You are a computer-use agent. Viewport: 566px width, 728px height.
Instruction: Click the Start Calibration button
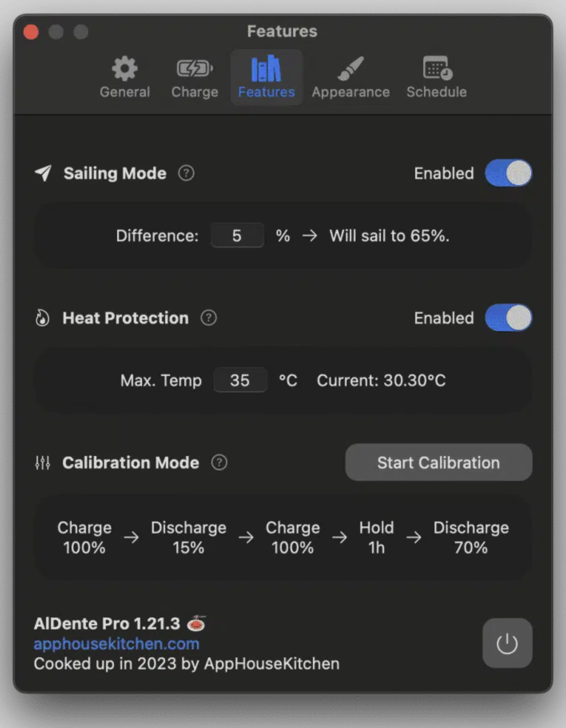(x=439, y=462)
